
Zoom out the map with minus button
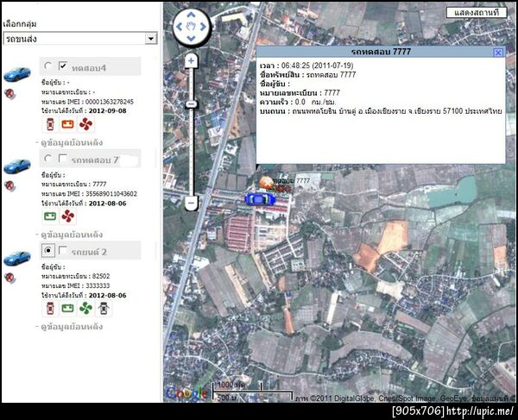(x=191, y=203)
